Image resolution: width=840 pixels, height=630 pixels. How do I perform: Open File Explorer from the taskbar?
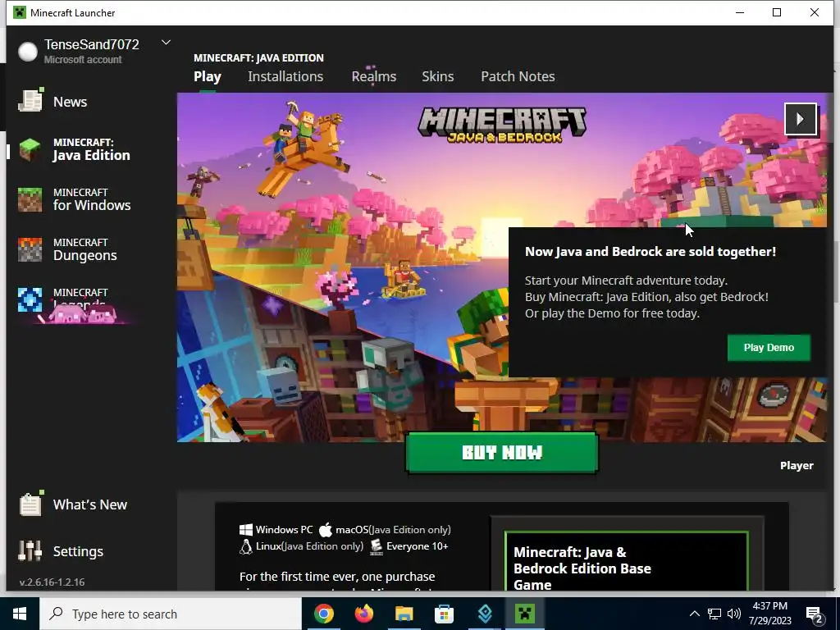[404, 614]
